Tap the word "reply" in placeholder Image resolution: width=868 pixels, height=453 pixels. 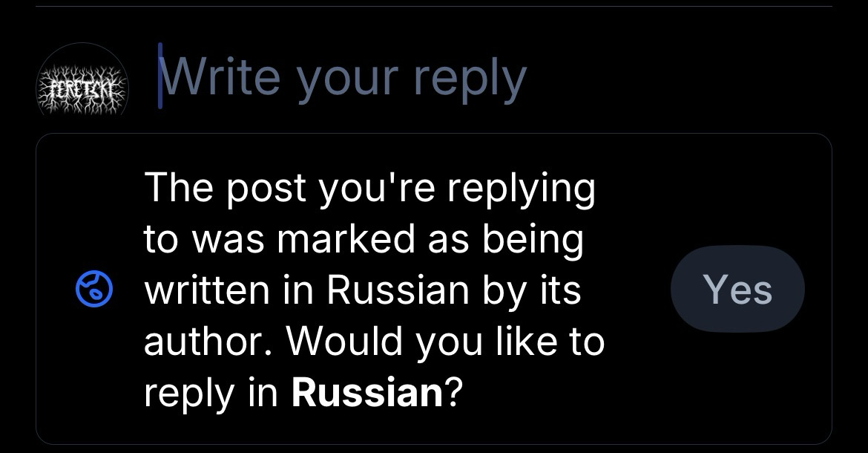coord(470,77)
